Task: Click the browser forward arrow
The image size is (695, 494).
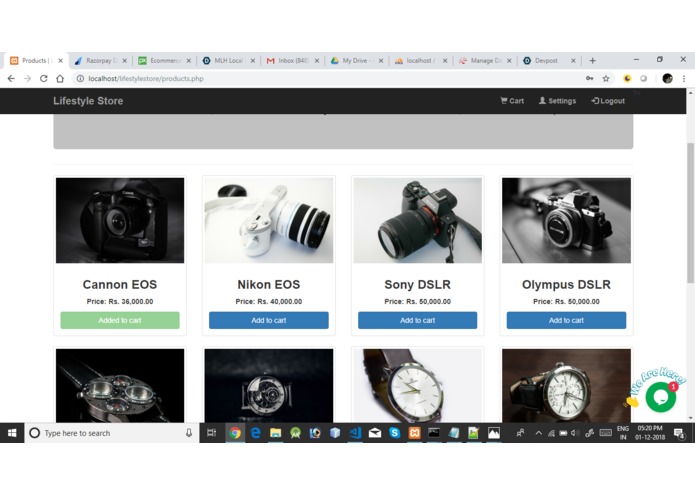Action: pyautogui.click(x=27, y=78)
